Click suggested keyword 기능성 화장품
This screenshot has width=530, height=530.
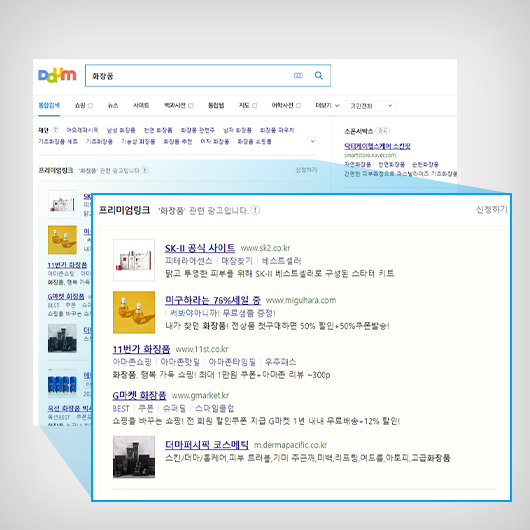[x=138, y=141]
